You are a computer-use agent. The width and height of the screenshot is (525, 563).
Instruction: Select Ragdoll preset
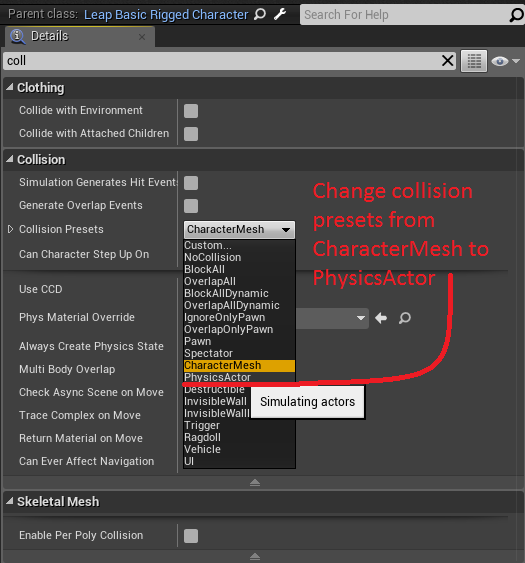pyautogui.click(x=239, y=437)
